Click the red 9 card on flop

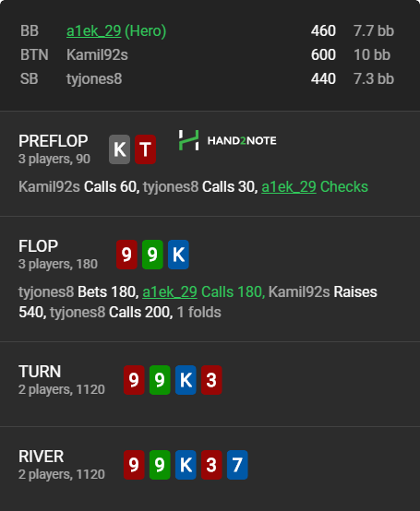click(x=126, y=255)
